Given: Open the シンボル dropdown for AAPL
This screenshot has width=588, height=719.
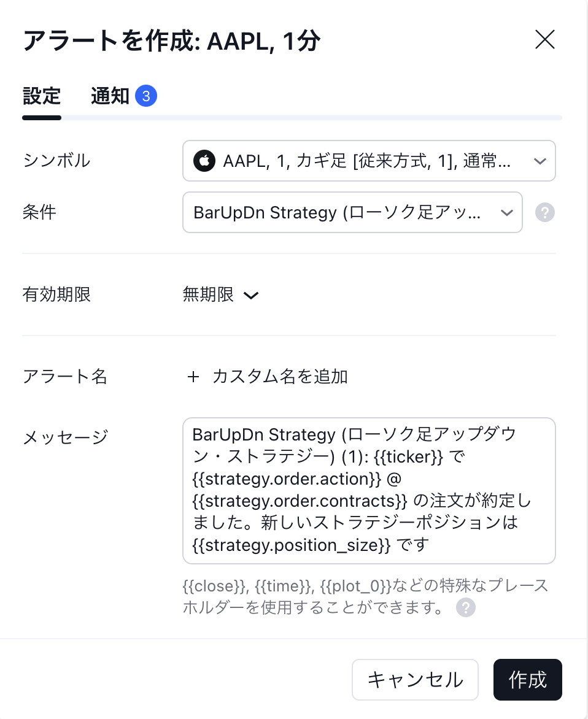Looking at the screenshot, I should pyautogui.click(x=368, y=161).
